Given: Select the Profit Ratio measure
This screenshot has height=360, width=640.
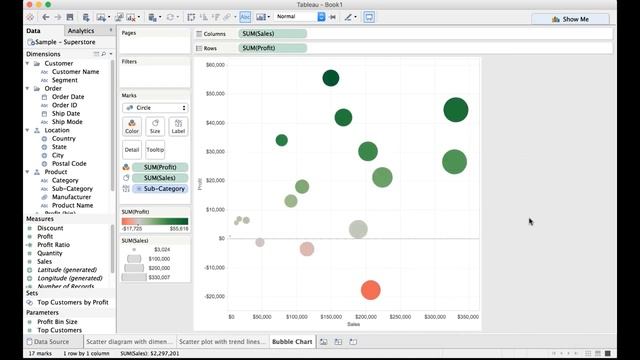Looking at the screenshot, I should pyautogui.click(x=53, y=245).
